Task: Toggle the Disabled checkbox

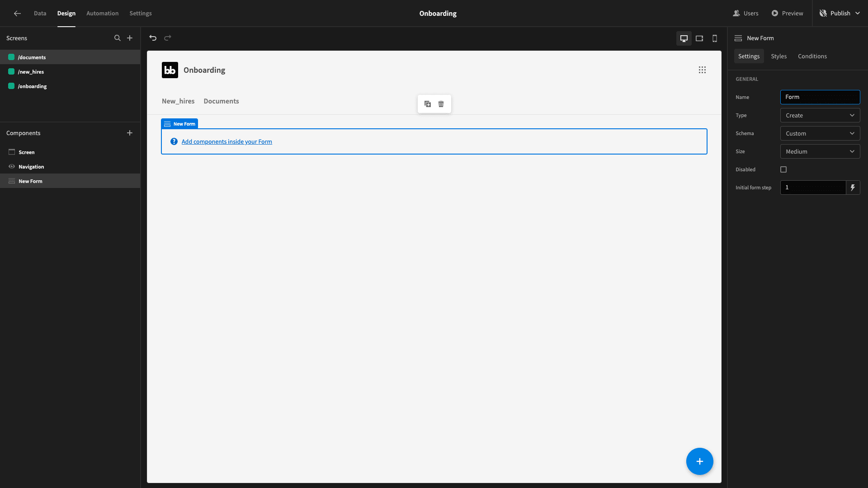Action: [x=783, y=169]
